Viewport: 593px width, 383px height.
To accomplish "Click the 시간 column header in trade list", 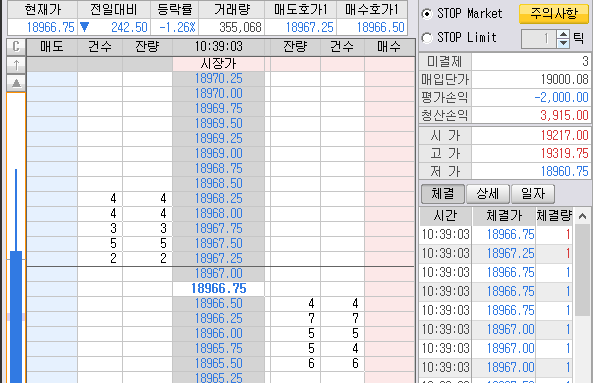I will (x=446, y=216).
